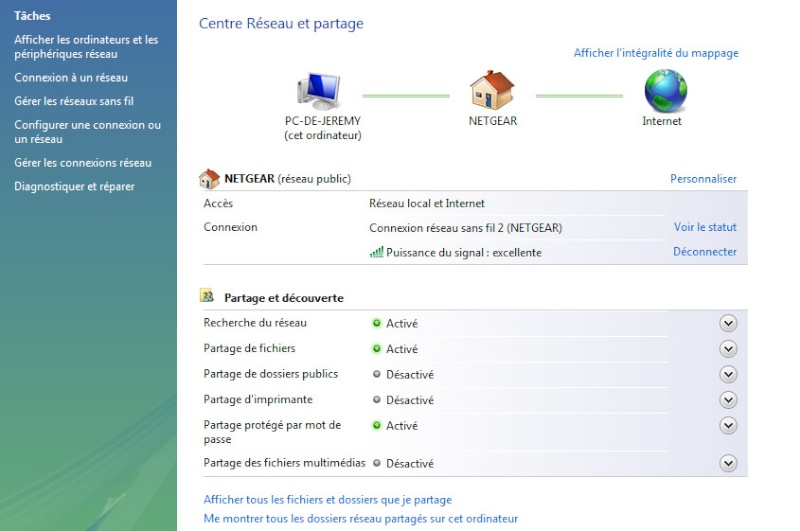Click Puissance du signal : excellente text
Image resolution: width=800 pixels, height=531 pixels.
click(x=464, y=252)
